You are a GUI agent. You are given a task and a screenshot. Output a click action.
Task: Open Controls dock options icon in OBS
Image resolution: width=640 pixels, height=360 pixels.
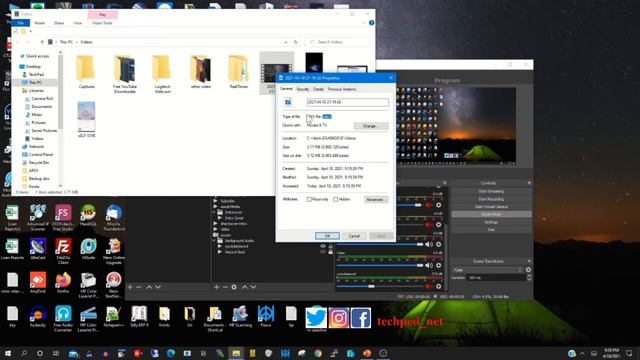(529, 183)
